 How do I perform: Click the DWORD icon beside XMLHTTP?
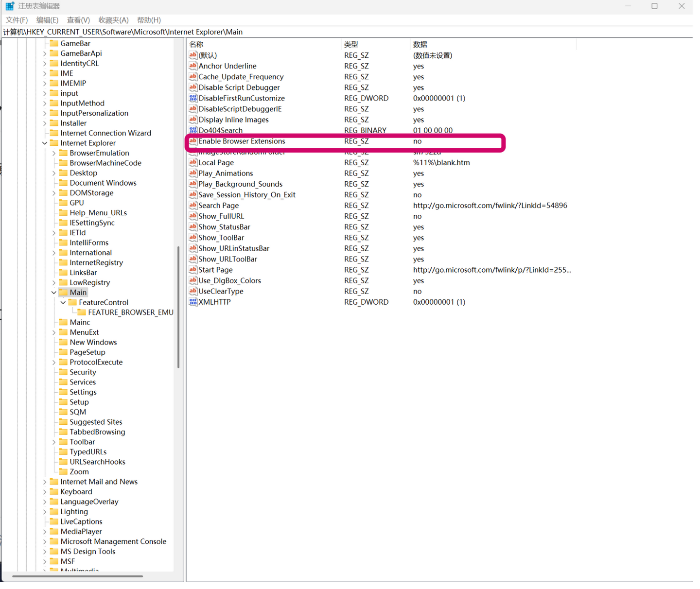(x=193, y=301)
